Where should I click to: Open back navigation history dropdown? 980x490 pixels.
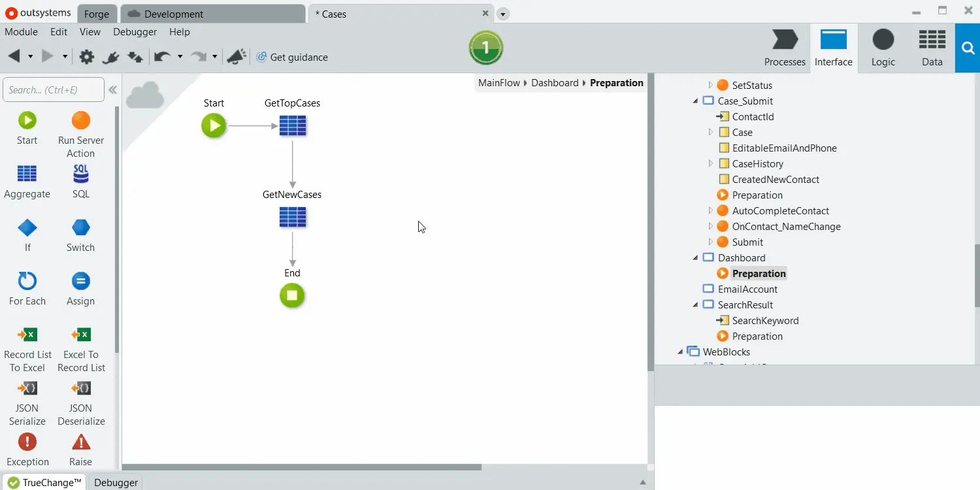[30, 57]
